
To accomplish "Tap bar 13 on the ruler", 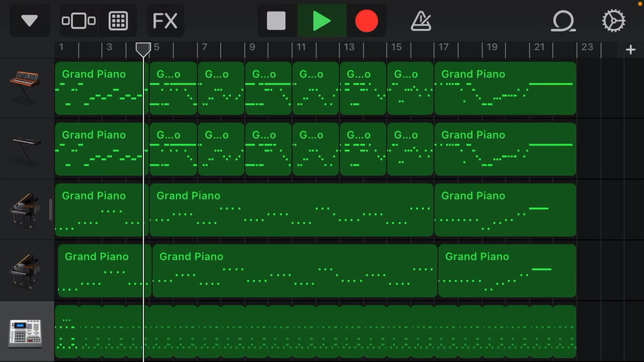I will click(x=349, y=47).
